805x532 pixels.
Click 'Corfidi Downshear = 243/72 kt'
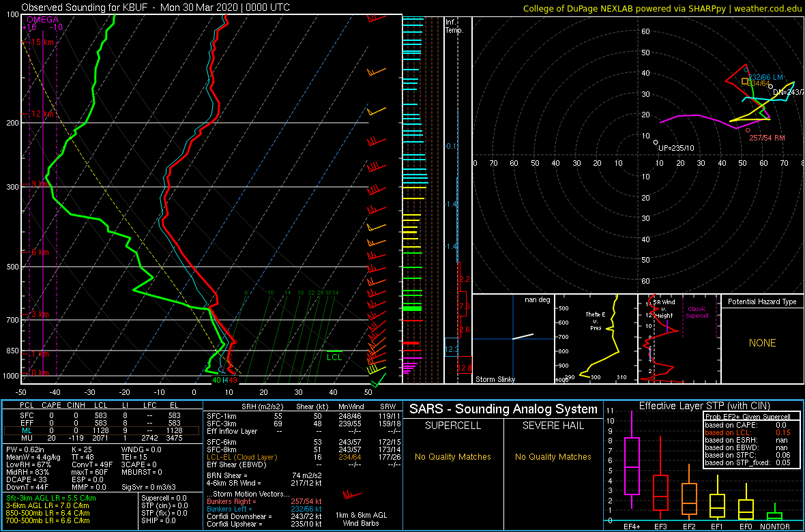(264, 516)
